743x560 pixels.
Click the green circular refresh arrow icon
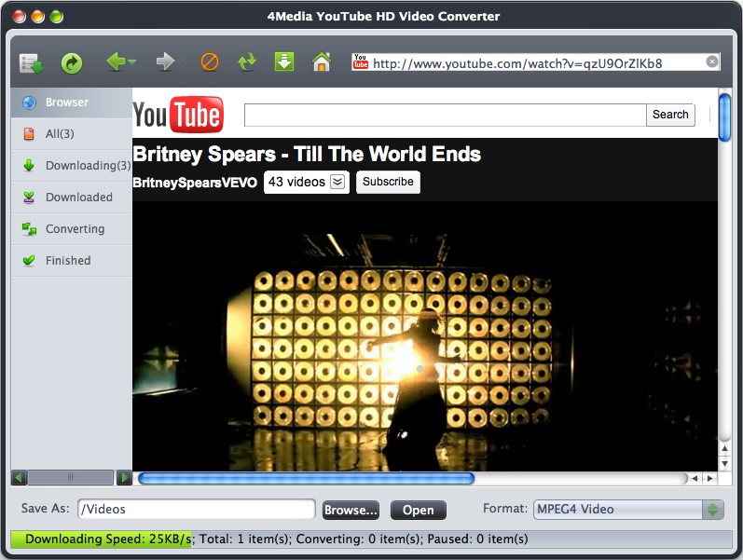pyautogui.click(x=72, y=63)
